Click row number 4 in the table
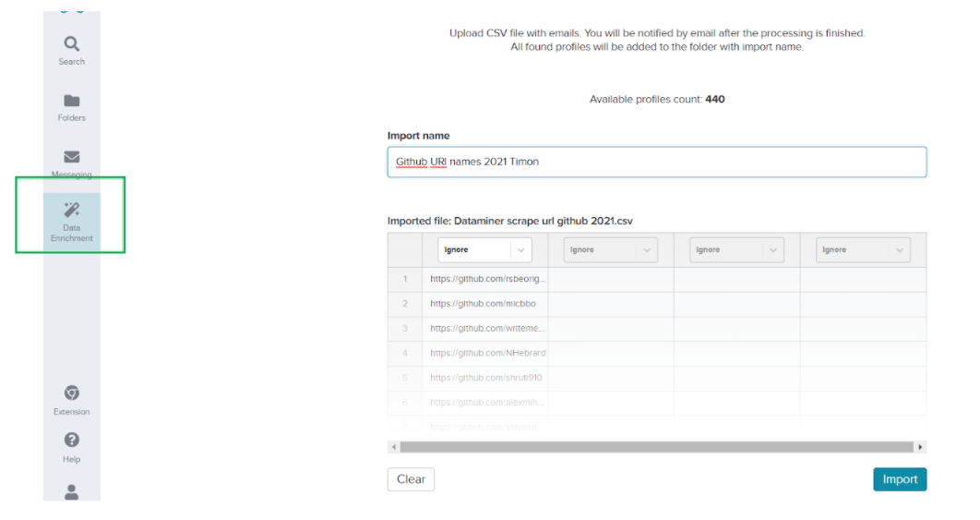This screenshot has height=520, width=980. [x=405, y=353]
